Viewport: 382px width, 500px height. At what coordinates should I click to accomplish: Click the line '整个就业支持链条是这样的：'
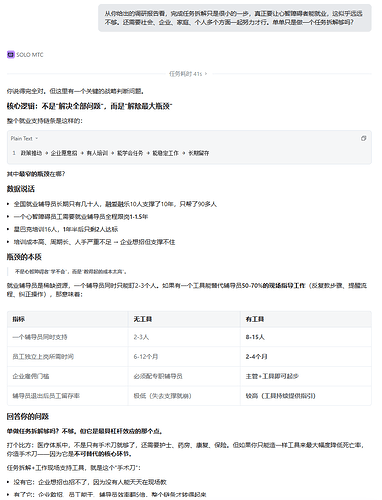click(x=44, y=121)
